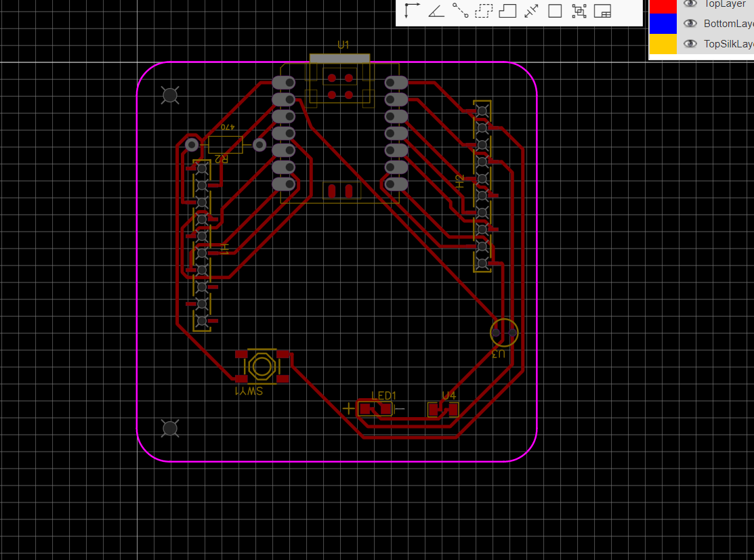Click the Group/Ungroup tool icon
This screenshot has width=754, height=560.
(579, 11)
